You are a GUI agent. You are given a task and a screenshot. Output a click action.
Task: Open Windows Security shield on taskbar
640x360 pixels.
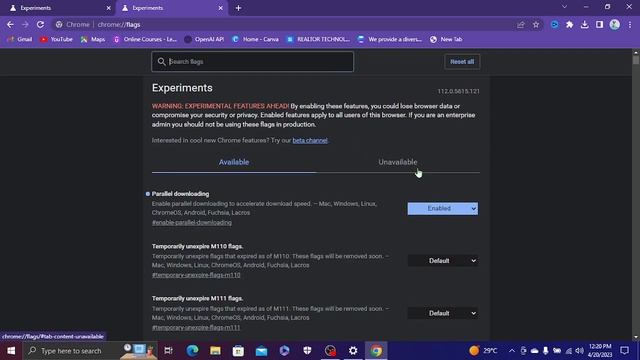[307, 351]
